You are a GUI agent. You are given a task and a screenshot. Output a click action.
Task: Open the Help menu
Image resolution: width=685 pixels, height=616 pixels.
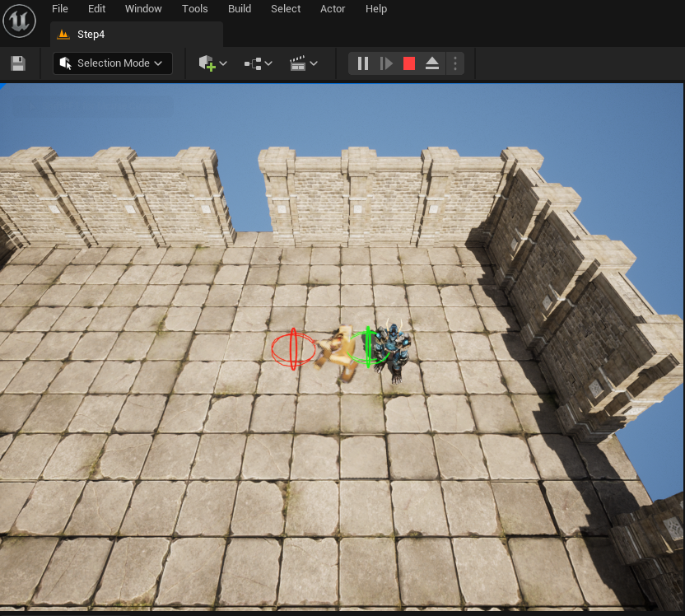click(376, 9)
